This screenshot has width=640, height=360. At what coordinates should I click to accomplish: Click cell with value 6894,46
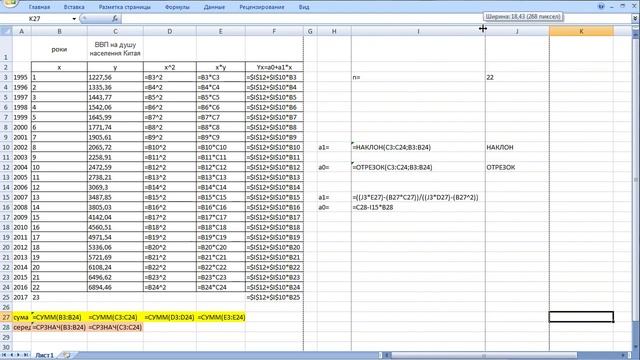[x=115, y=287]
